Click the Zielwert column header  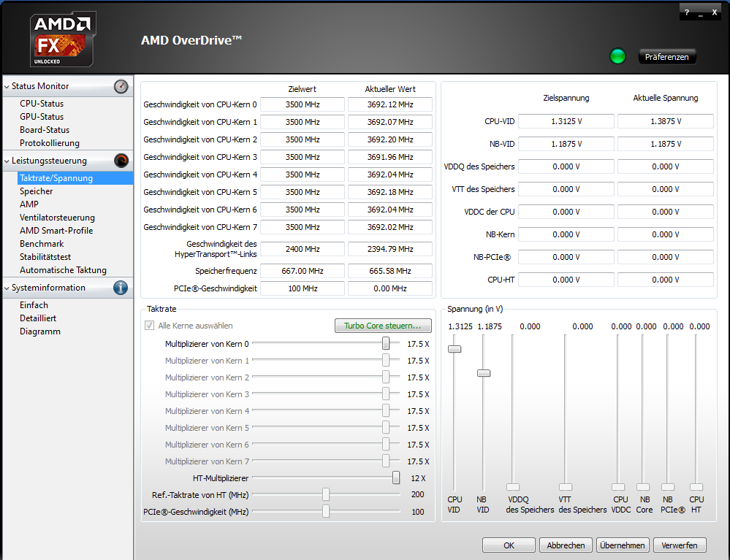(x=302, y=89)
